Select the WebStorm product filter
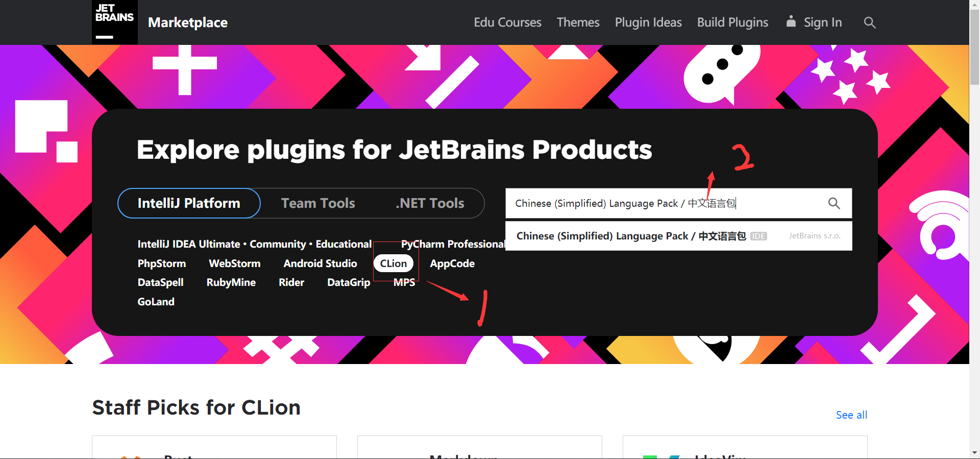The image size is (980, 459). pyautogui.click(x=234, y=263)
